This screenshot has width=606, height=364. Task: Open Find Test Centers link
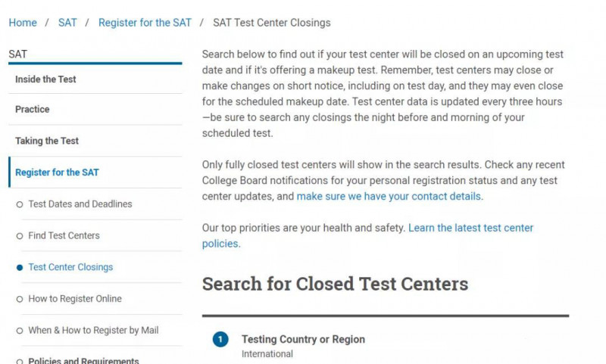[x=64, y=235]
